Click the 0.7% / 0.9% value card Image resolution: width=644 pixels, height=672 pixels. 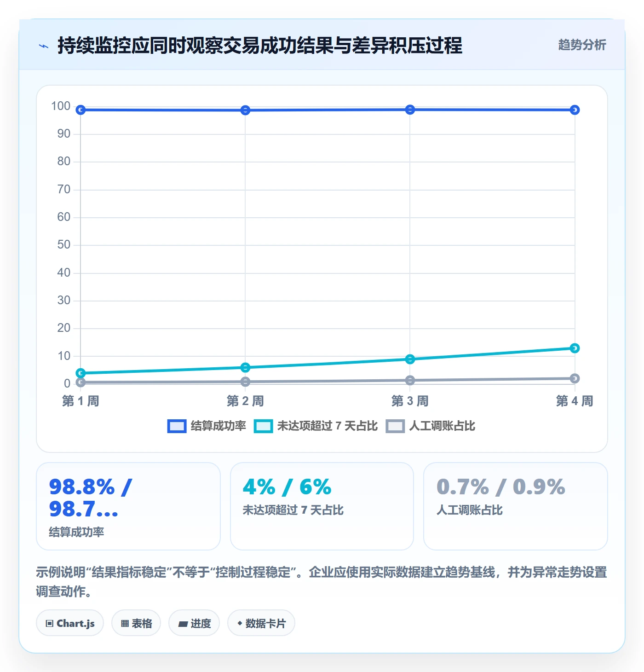(516, 506)
